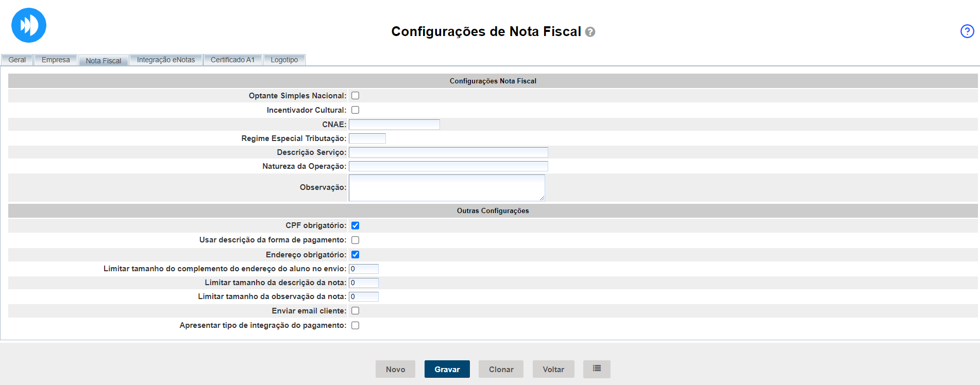Open the Integração eNotas tab
Screen dimensions: 980x385
click(x=166, y=60)
